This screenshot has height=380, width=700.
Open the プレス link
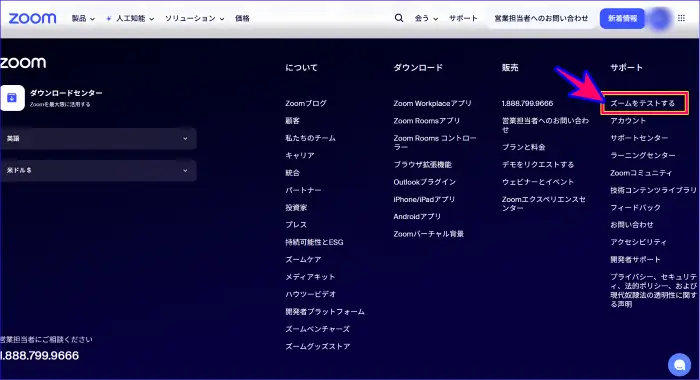[x=296, y=225]
